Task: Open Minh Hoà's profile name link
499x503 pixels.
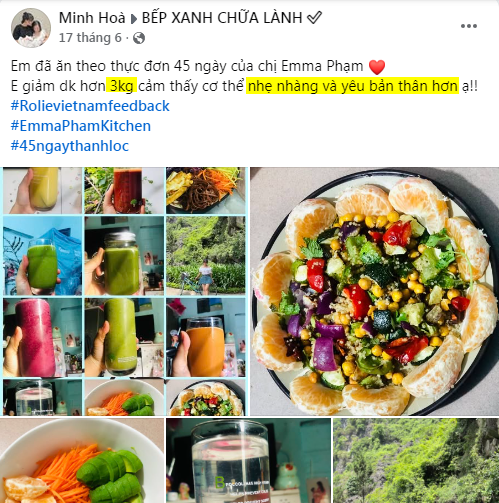Action: click(92, 18)
